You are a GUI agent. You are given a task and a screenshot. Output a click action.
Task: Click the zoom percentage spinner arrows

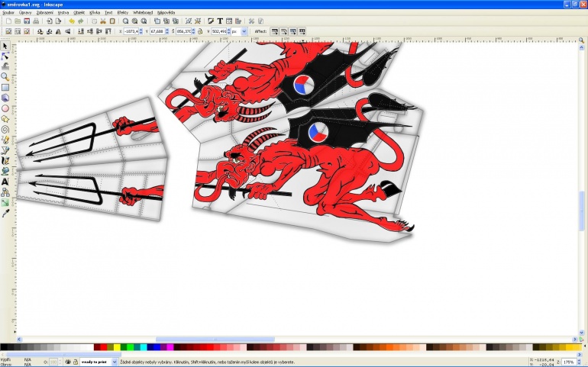(579, 362)
